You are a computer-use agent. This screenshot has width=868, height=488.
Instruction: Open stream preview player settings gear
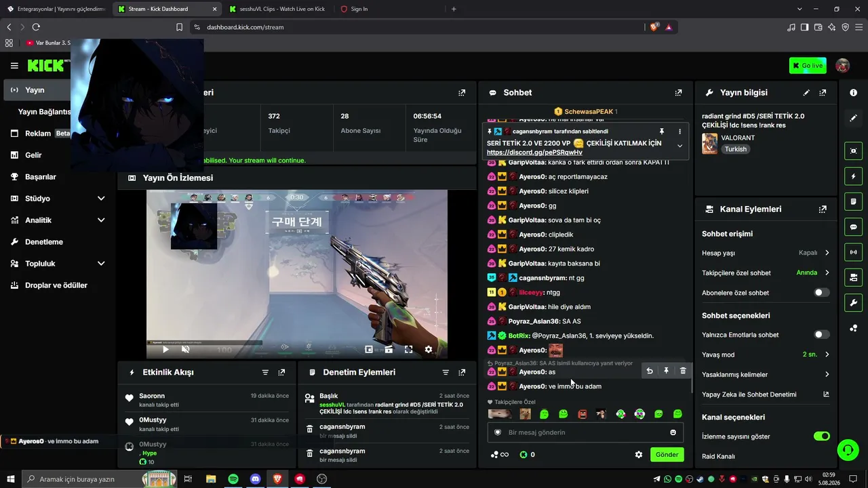pos(429,350)
